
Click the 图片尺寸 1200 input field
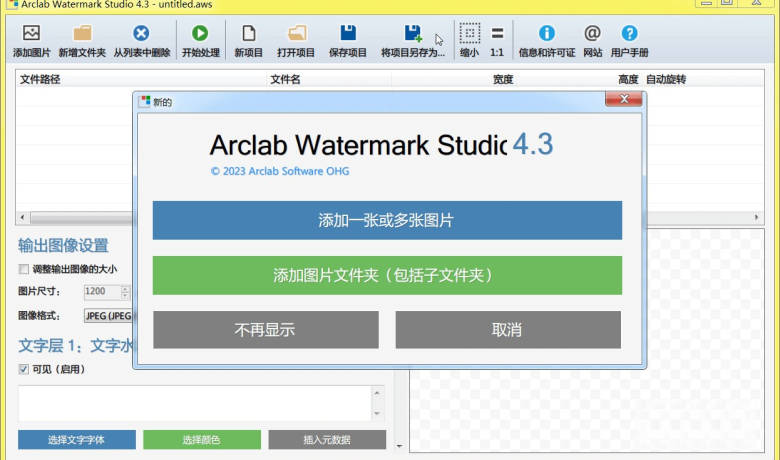tap(102, 291)
